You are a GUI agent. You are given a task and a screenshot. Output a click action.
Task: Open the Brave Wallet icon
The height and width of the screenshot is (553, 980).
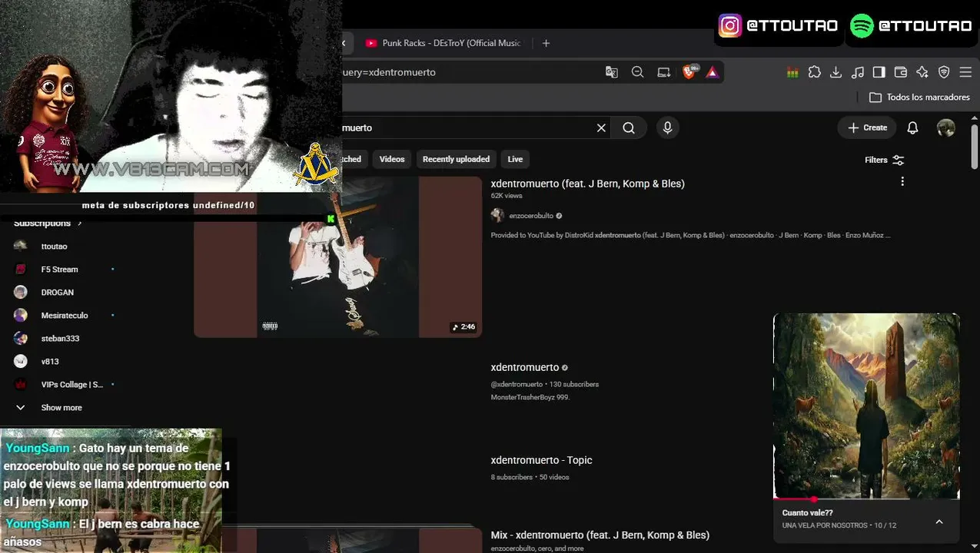(x=901, y=72)
